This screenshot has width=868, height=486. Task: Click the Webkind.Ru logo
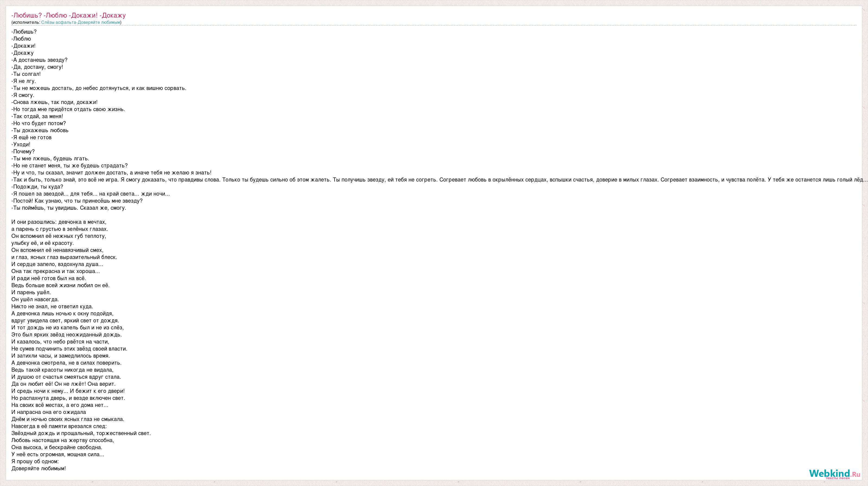(x=834, y=474)
